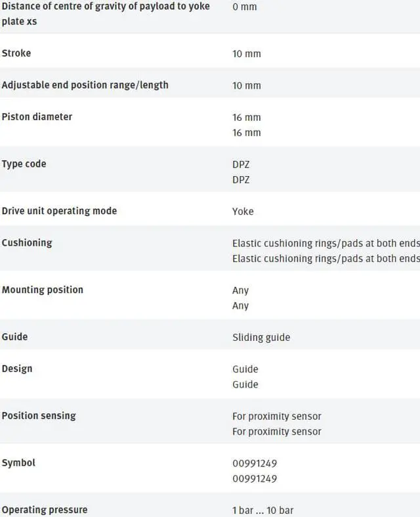420x517 pixels.
Task: Select the 'Piston diameter' row label
Action: (x=37, y=116)
